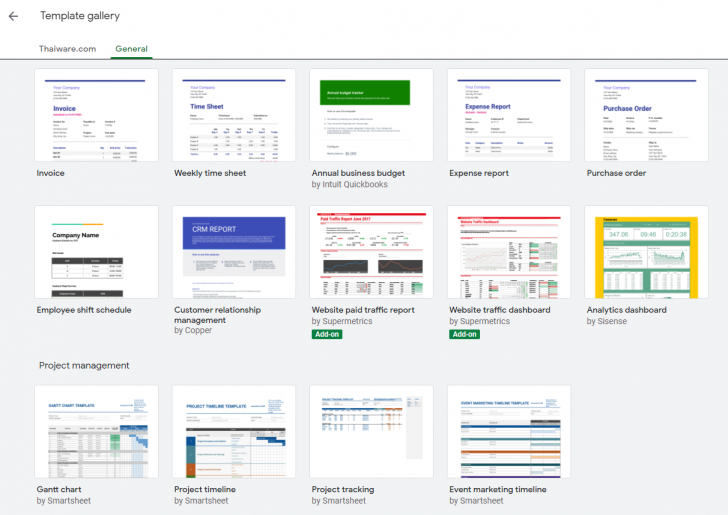Click the 'Employee shift schedule' title
Screen dimensions: 728x515
84,310
